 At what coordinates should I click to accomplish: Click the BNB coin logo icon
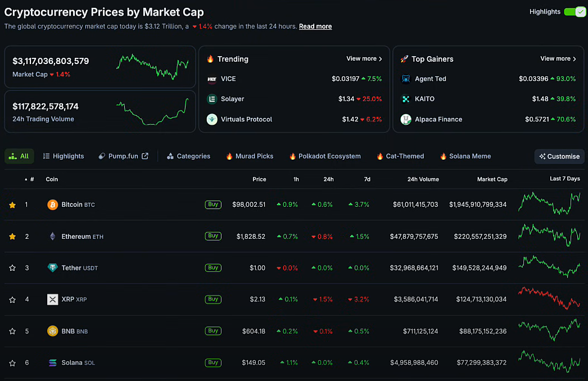(53, 331)
